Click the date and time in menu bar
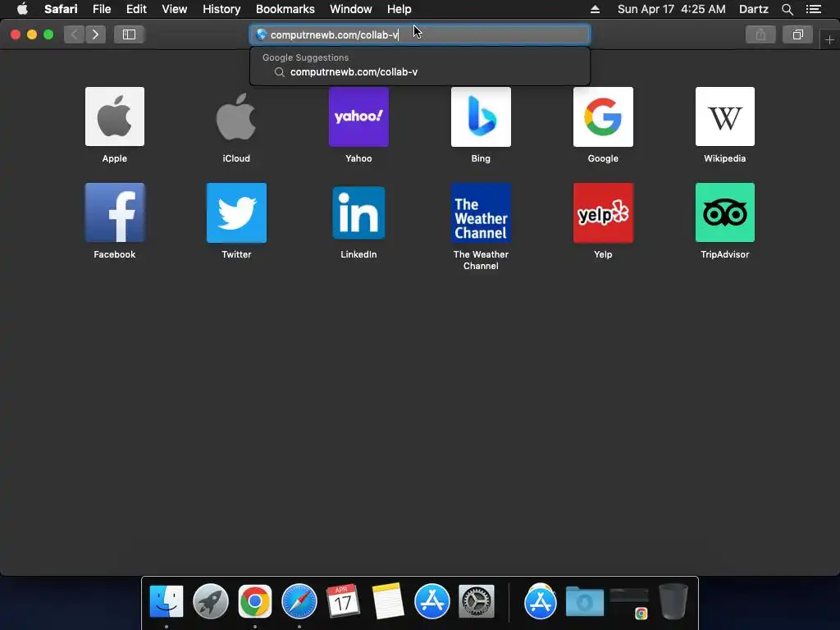 pyautogui.click(x=671, y=9)
